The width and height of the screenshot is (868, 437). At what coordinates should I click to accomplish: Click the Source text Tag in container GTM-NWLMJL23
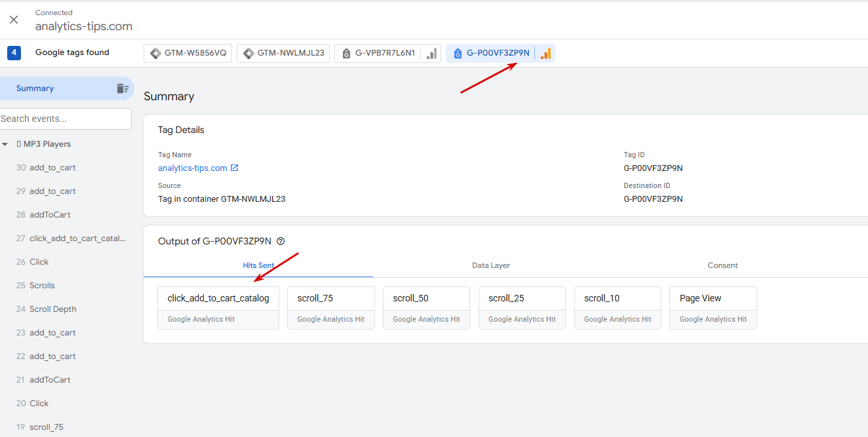[x=222, y=199]
